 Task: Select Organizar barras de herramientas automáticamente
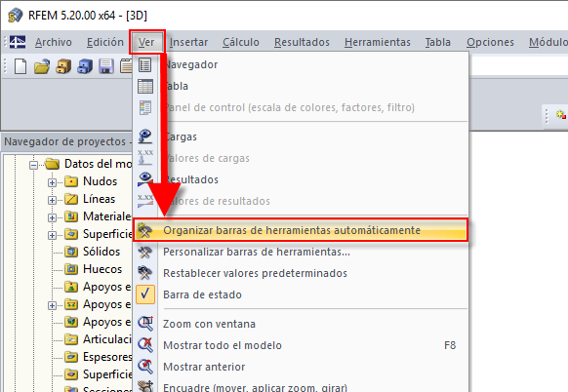(x=301, y=230)
